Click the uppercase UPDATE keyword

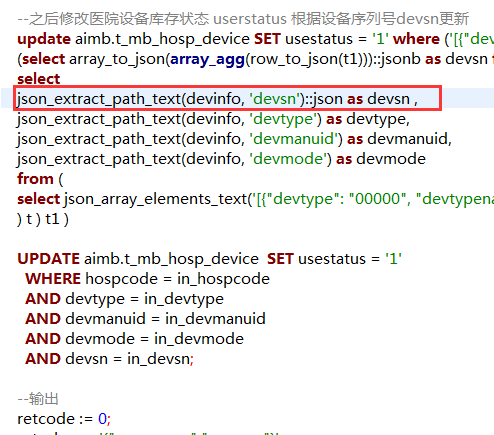(x=49, y=259)
